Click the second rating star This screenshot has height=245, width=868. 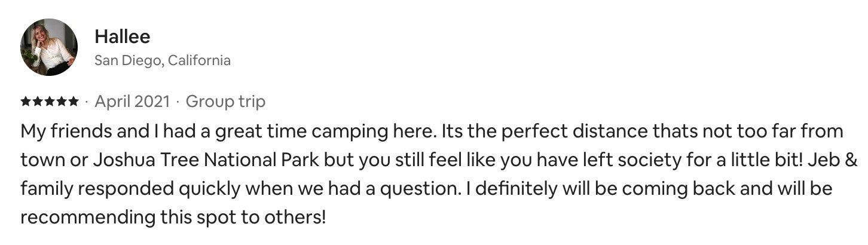38,102
